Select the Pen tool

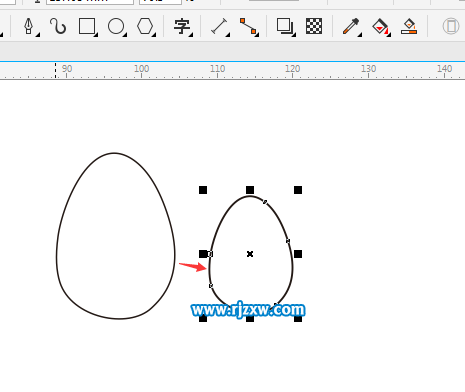coord(29,26)
